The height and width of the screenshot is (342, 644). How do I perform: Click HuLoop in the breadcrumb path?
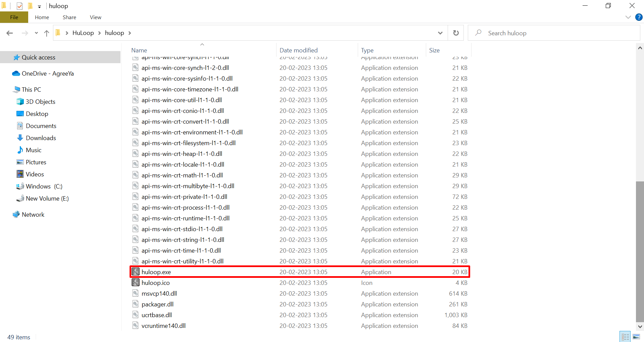click(x=83, y=33)
